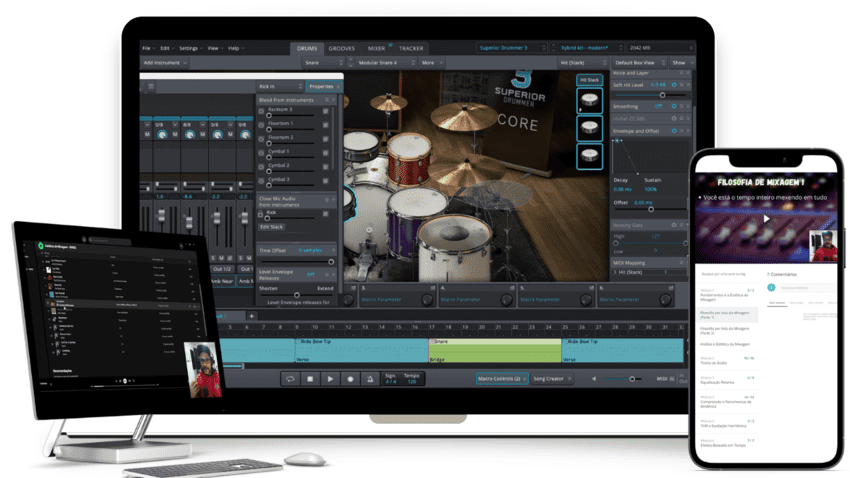Click the Macro Controls (2) button
This screenshot has height=478, width=850.
502,379
